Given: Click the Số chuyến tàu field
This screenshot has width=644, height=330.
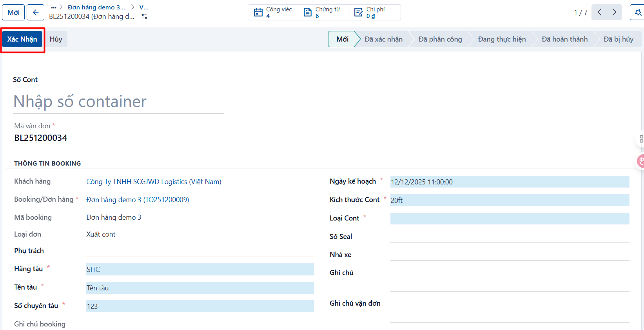Looking at the screenshot, I should pyautogui.click(x=200, y=306).
